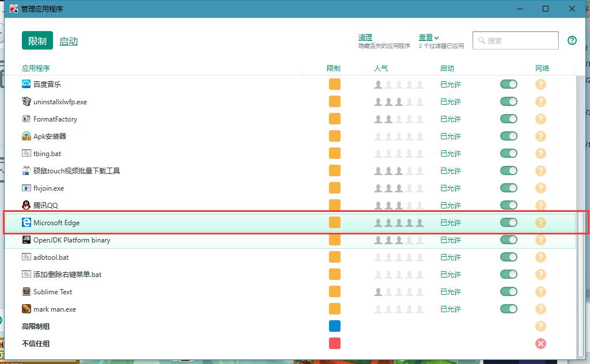Switch to the 启动 tab

point(69,41)
